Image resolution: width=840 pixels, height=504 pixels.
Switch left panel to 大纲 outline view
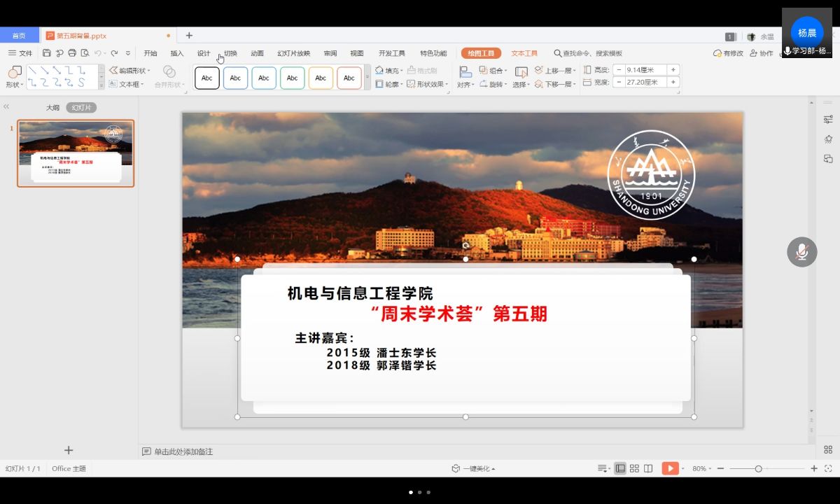[x=52, y=108]
